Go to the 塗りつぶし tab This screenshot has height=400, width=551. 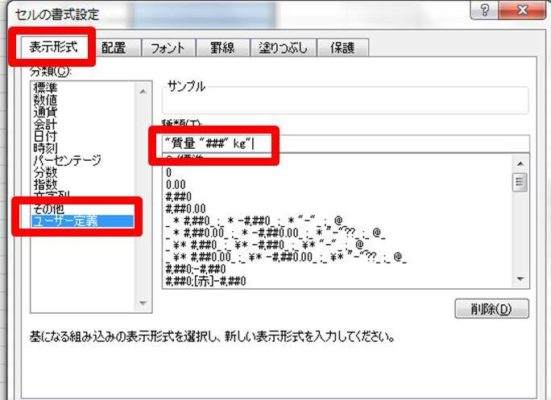coord(283,48)
